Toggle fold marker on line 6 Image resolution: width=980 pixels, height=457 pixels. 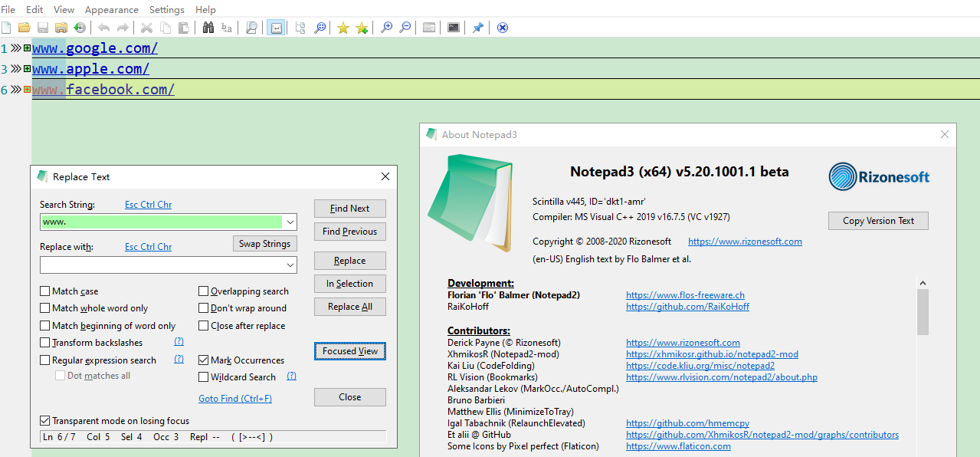click(x=27, y=90)
